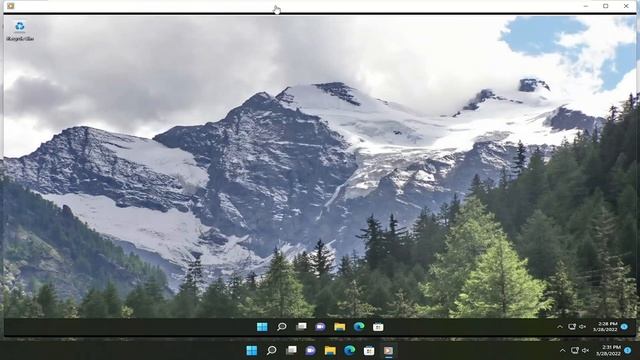Maximize the remote desktop viewer window
The height and width of the screenshot is (360, 640).
coord(606,6)
